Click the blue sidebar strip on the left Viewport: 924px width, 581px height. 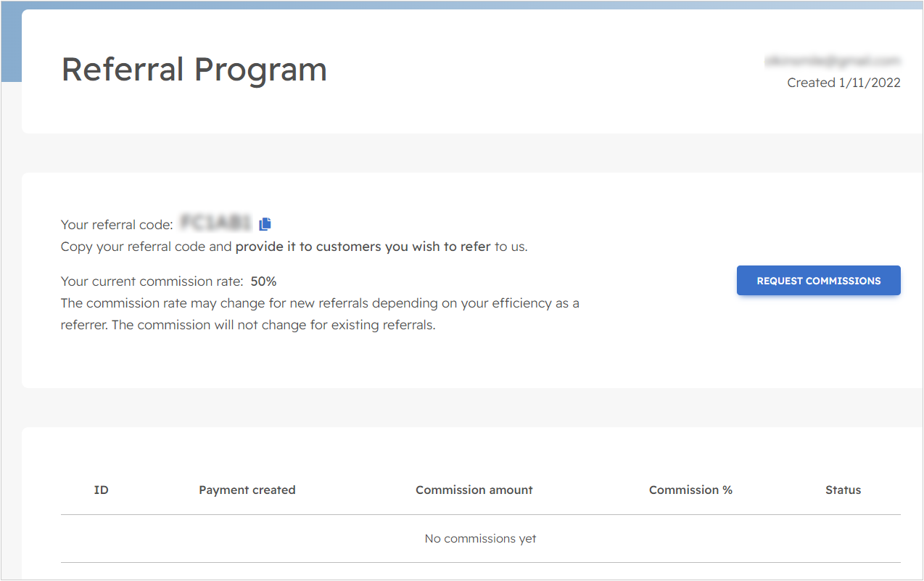(x=10, y=44)
